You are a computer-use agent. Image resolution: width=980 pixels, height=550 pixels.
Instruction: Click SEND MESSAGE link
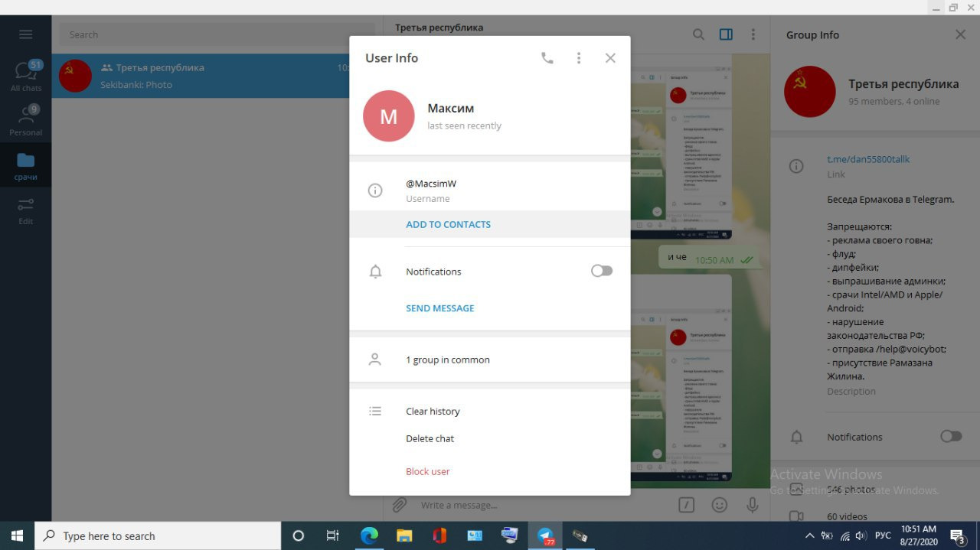point(439,308)
